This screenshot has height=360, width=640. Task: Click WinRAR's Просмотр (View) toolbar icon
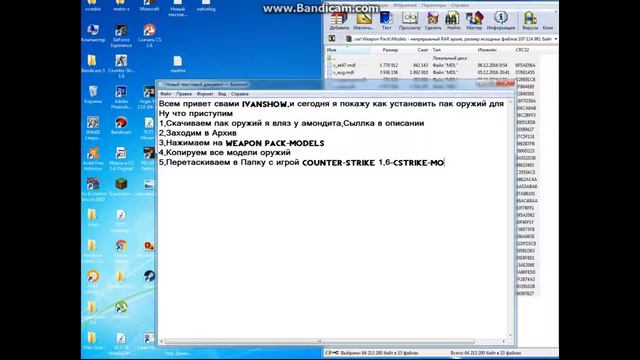tap(409, 21)
